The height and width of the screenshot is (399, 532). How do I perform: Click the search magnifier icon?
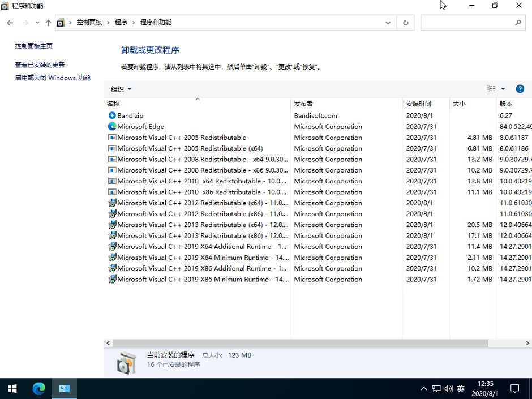tap(518, 23)
